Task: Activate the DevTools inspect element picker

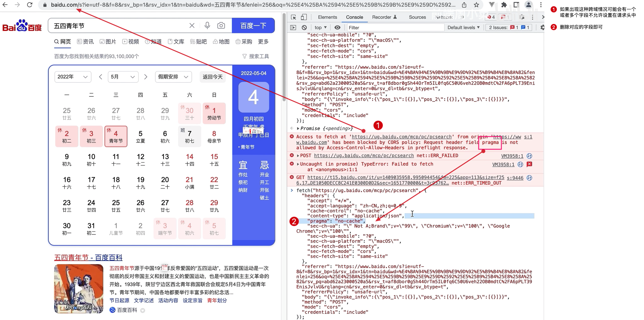Action: coord(293,17)
